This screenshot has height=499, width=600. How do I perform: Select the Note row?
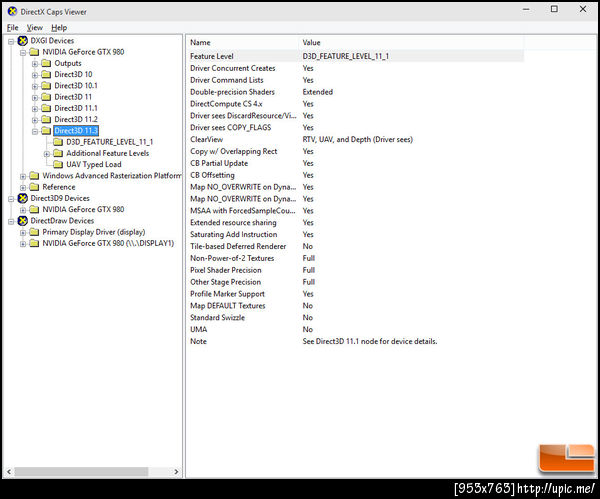[355, 341]
